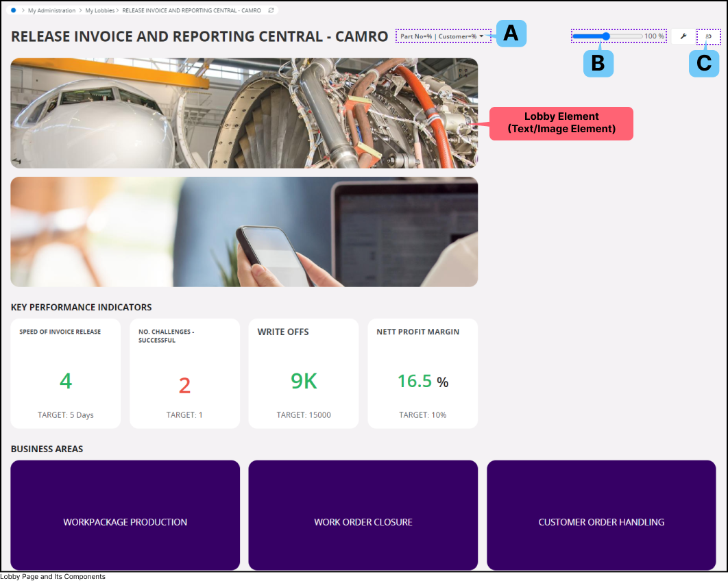The height and width of the screenshot is (581, 728).
Task: Click the BUSINESS AREAS heading
Action: [x=47, y=449]
